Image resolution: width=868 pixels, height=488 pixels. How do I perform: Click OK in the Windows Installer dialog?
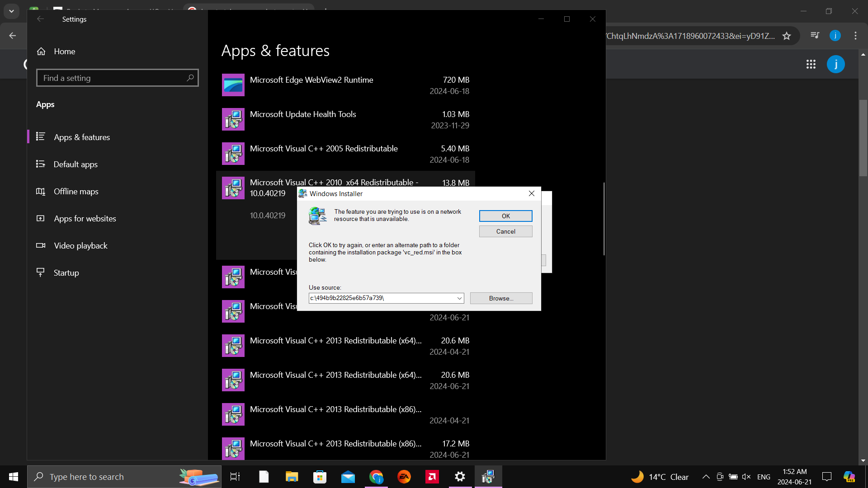pos(505,216)
